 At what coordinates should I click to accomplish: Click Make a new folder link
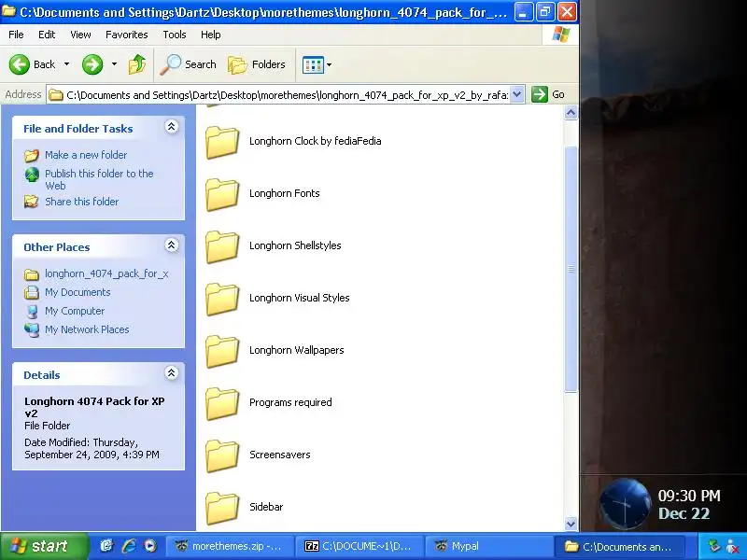[x=86, y=155]
